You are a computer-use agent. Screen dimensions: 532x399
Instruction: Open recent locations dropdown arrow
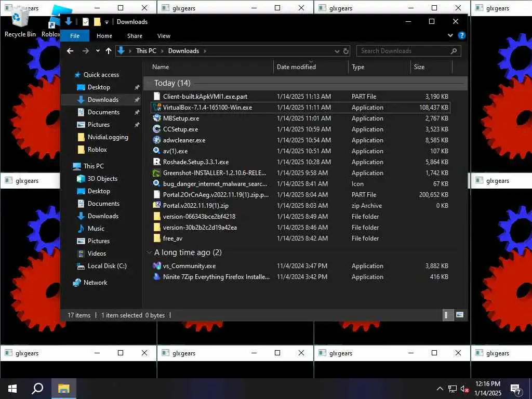click(98, 51)
